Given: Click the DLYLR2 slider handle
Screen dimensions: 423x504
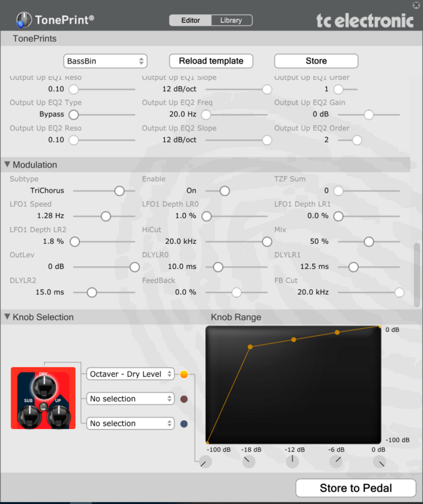Looking at the screenshot, I should [x=92, y=292].
